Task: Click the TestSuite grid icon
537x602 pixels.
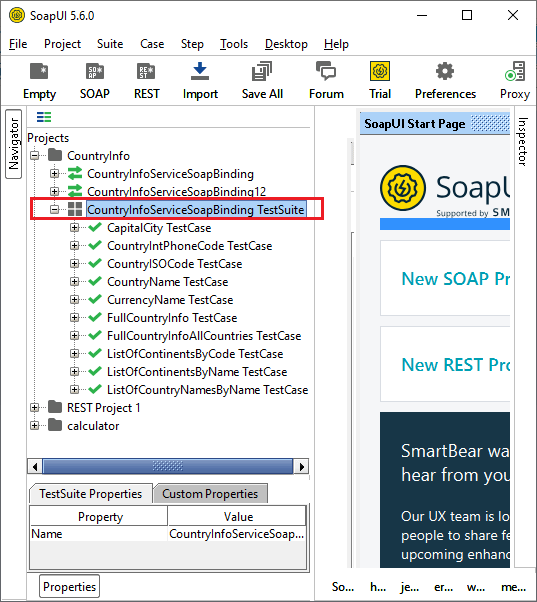Action: coord(75,209)
